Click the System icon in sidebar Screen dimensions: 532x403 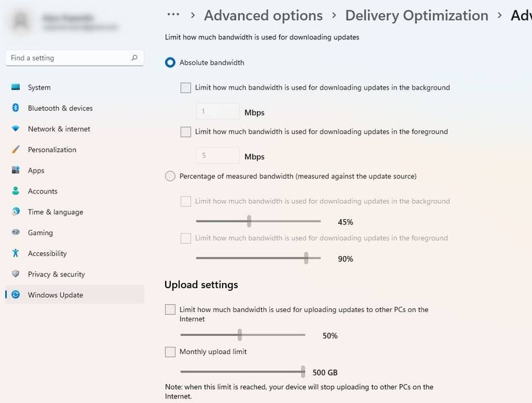(x=15, y=88)
